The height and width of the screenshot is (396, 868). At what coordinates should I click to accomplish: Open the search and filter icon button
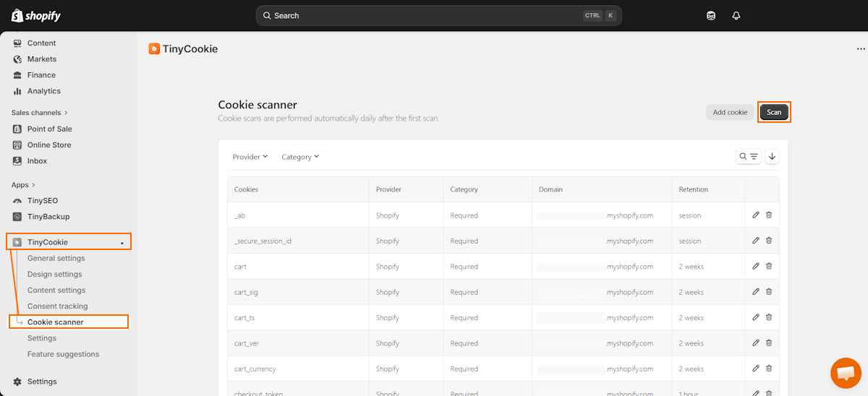(x=748, y=156)
